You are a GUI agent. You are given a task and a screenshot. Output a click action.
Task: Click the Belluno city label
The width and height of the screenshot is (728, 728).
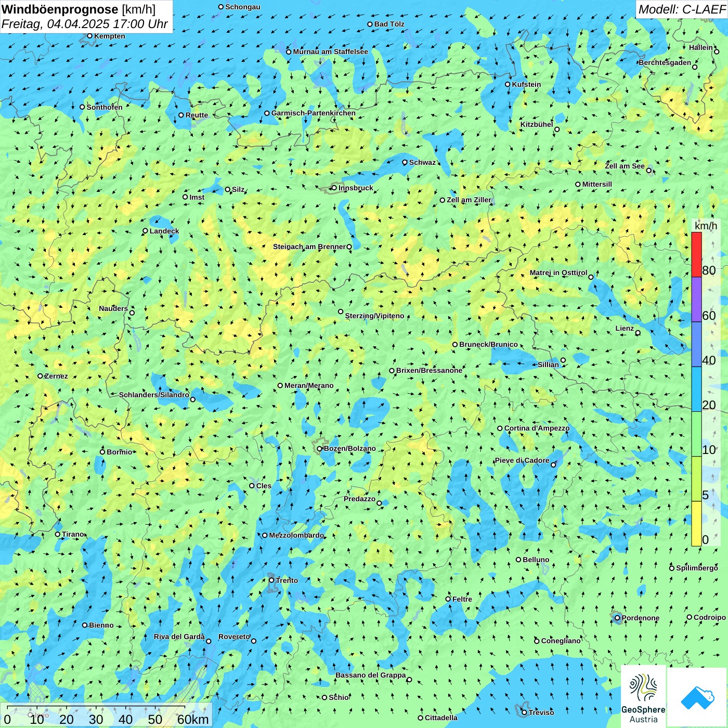[536, 560]
